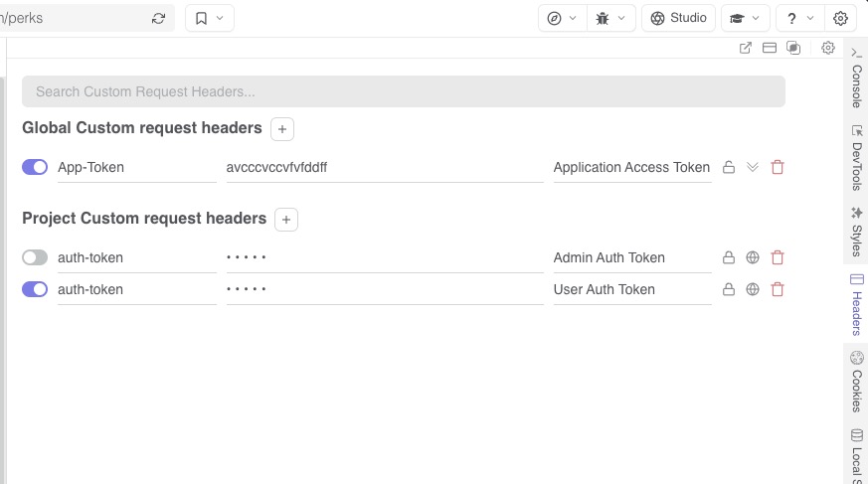Viewport: 868px width, 484px height.
Task: Open the bookmark dropdown
Action: pos(209,18)
